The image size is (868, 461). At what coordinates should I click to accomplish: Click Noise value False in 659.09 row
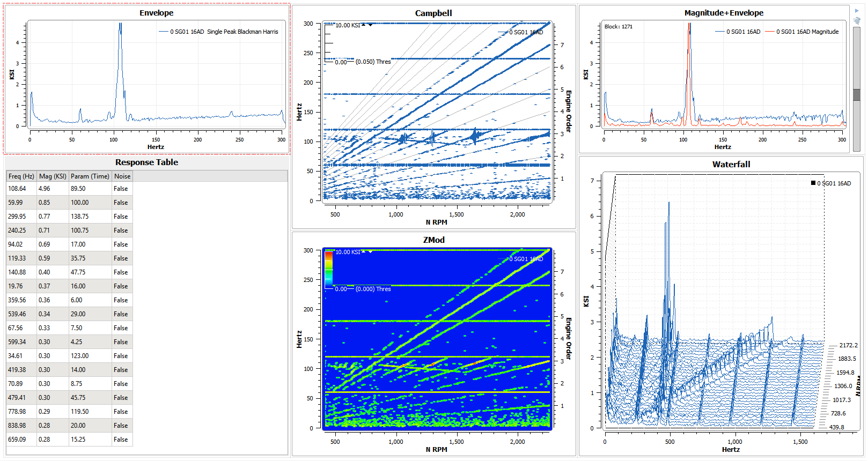point(122,440)
